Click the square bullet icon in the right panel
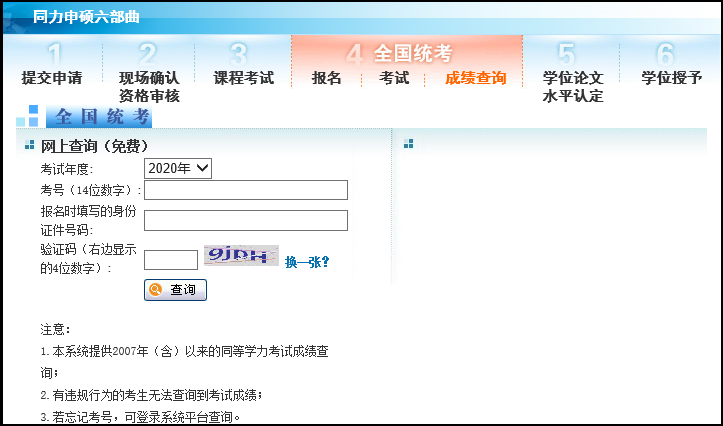This screenshot has width=723, height=426. (409, 144)
